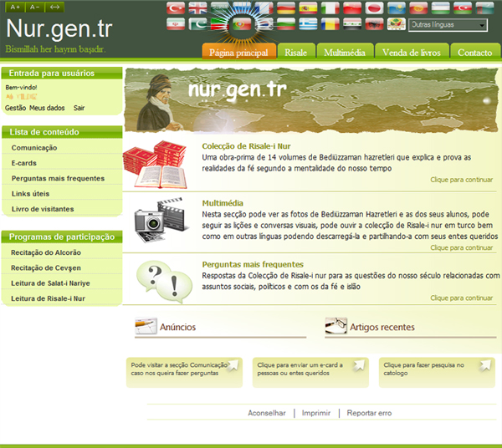Increase font size with A+ button
The image size is (502, 448).
(15, 7)
